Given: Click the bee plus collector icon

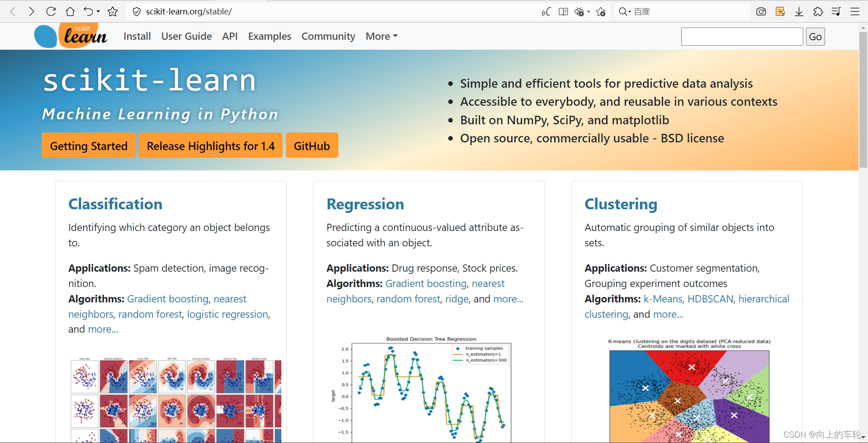Looking at the screenshot, I should pos(579,12).
